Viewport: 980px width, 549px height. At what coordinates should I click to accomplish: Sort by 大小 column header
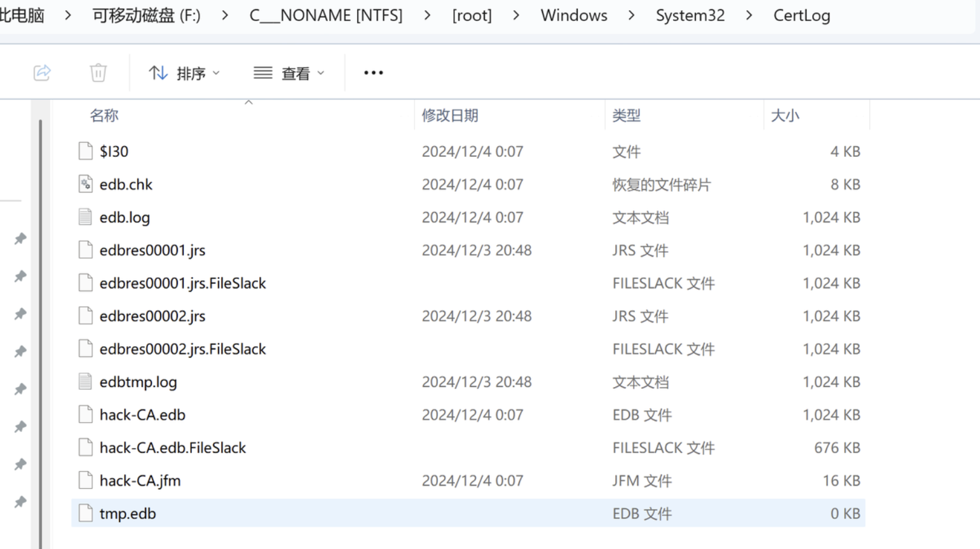tap(785, 115)
